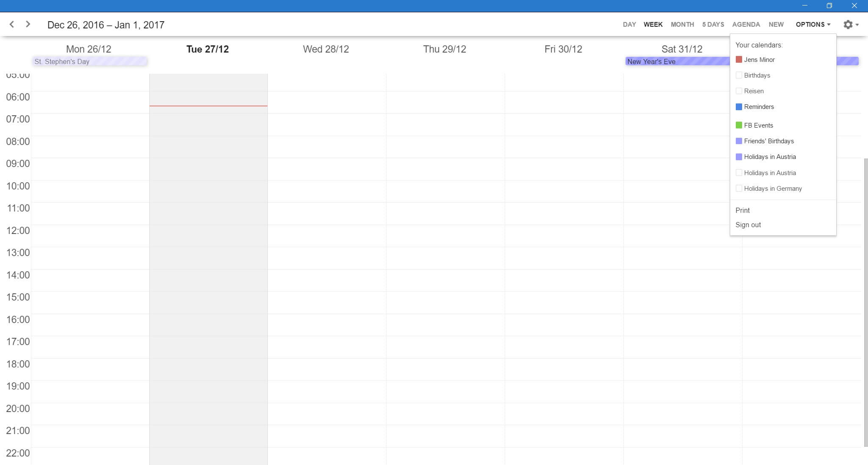
Task: Restore down the calendar window
Action: pyautogui.click(x=829, y=6)
